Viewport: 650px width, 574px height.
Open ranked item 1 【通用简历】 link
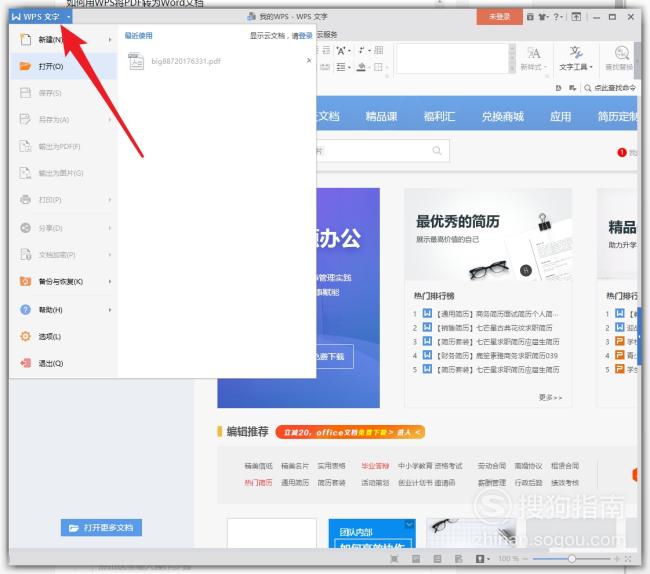pos(497,314)
